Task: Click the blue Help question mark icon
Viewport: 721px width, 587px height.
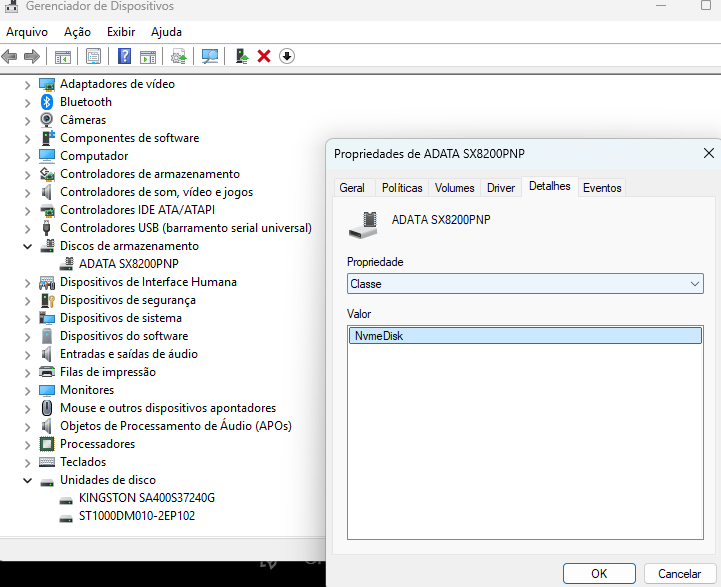Action: point(124,56)
